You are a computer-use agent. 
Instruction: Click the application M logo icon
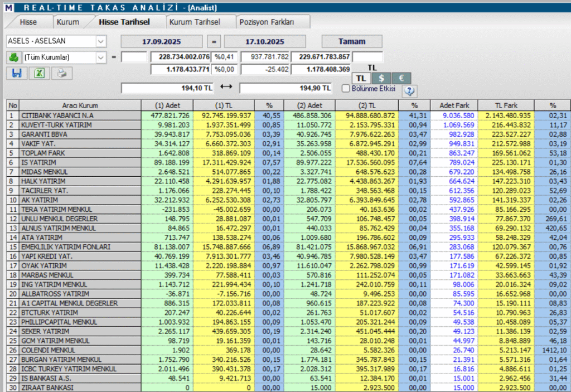tap(7, 7)
